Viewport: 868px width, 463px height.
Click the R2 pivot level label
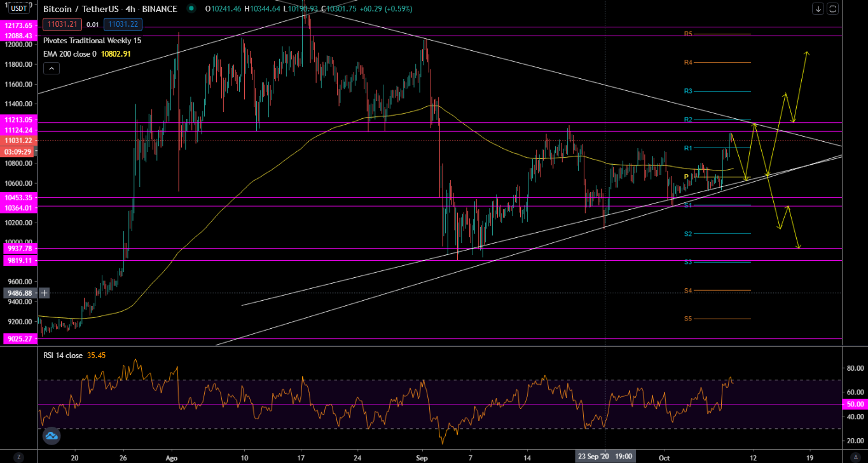[688, 120]
